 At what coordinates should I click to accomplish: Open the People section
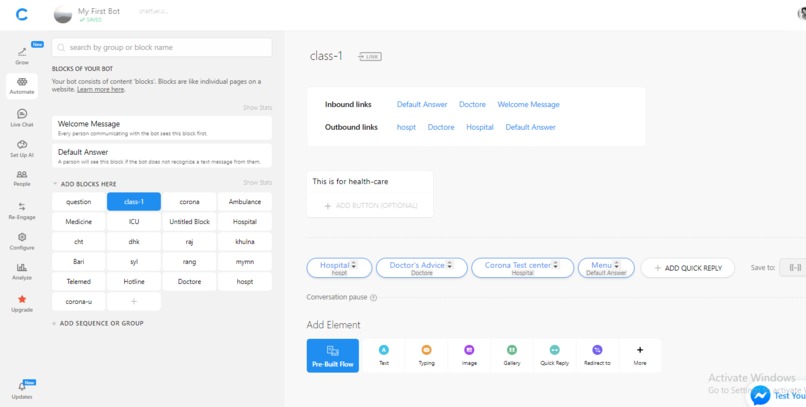(x=22, y=178)
